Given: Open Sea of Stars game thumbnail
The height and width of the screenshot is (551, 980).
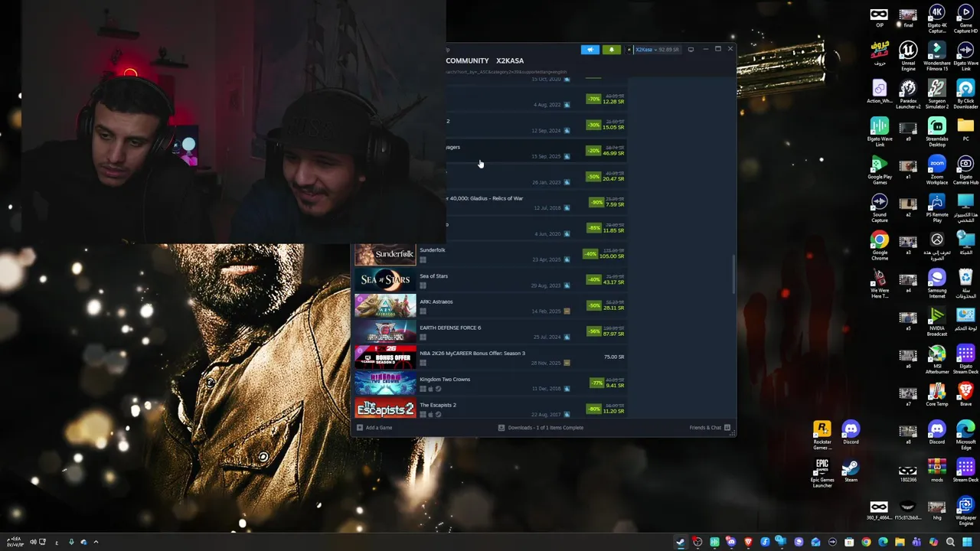Looking at the screenshot, I should pyautogui.click(x=385, y=280).
